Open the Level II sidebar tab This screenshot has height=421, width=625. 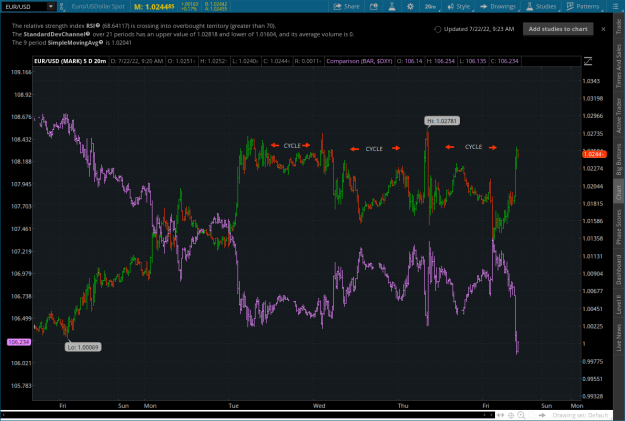click(x=619, y=304)
